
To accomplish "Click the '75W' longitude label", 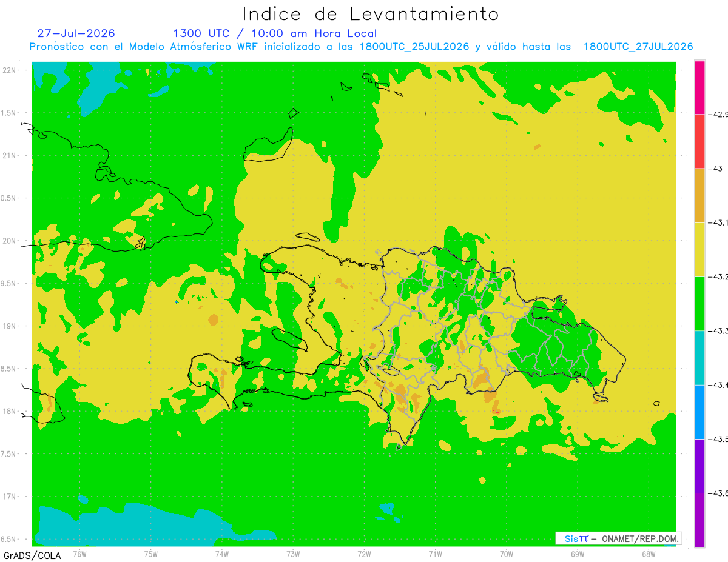I will [150, 554].
